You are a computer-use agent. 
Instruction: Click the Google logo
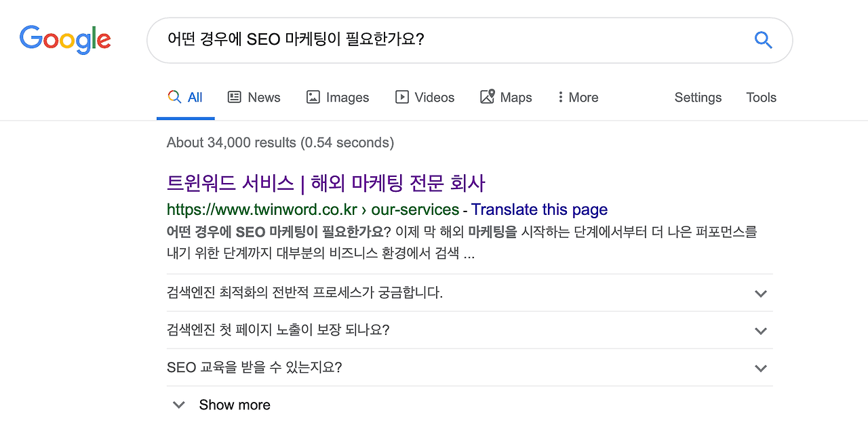click(x=65, y=40)
